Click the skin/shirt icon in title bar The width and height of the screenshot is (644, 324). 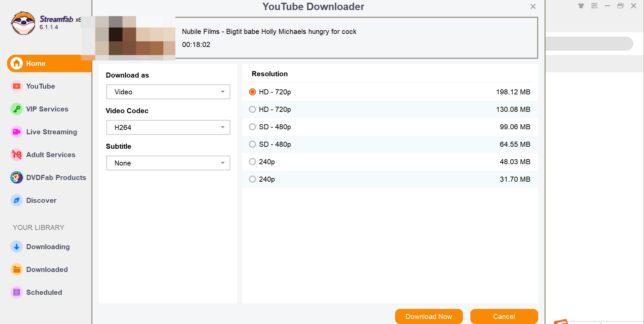click(581, 6)
